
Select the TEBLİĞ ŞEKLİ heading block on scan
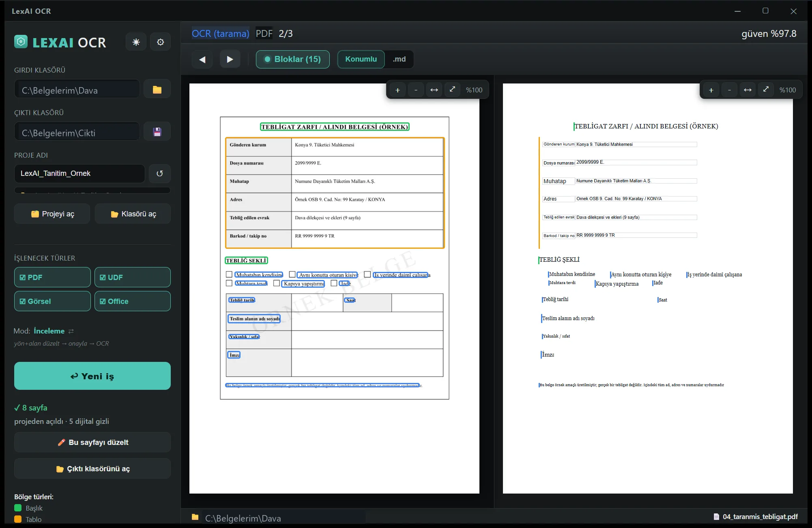pyautogui.click(x=246, y=261)
